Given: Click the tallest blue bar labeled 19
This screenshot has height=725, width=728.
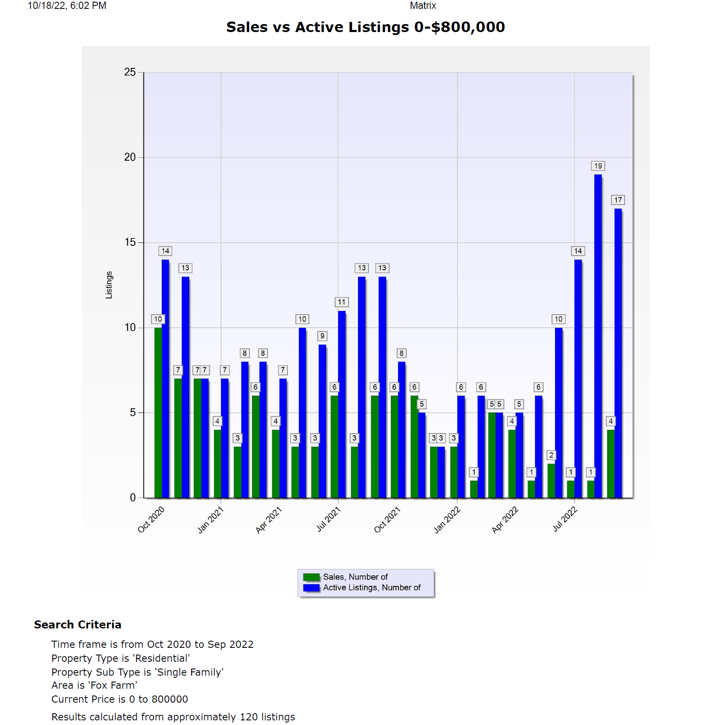Looking at the screenshot, I should (x=598, y=336).
